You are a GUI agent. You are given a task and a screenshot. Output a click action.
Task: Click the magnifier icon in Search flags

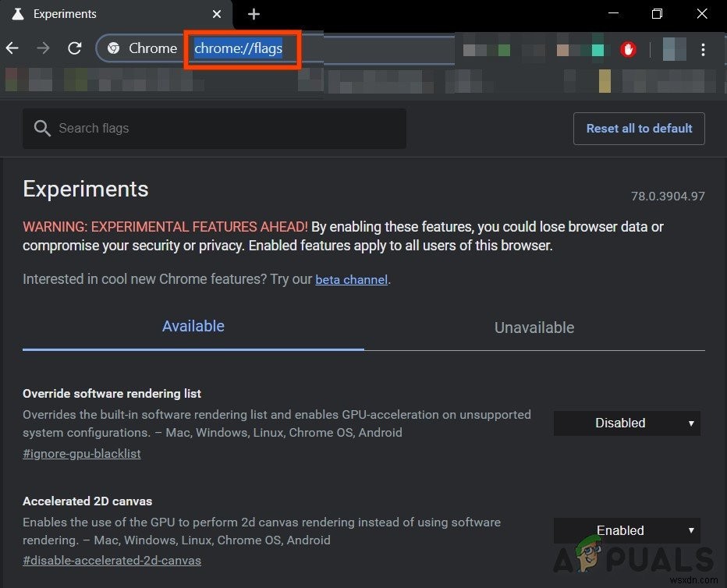pos(42,128)
